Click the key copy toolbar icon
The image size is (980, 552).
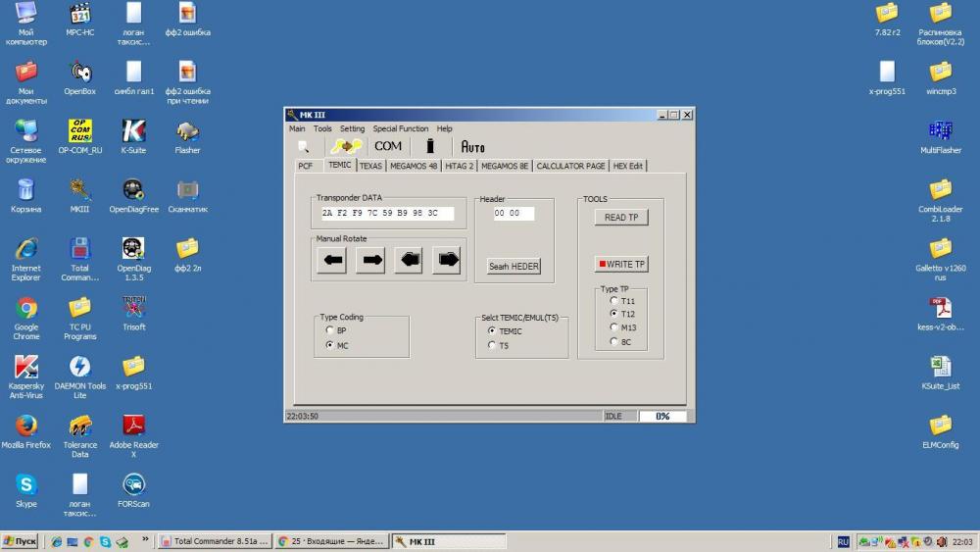coord(346,146)
